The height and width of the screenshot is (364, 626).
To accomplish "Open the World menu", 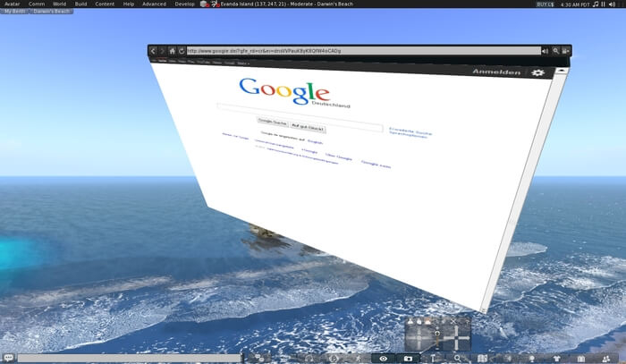I will (x=59, y=4).
